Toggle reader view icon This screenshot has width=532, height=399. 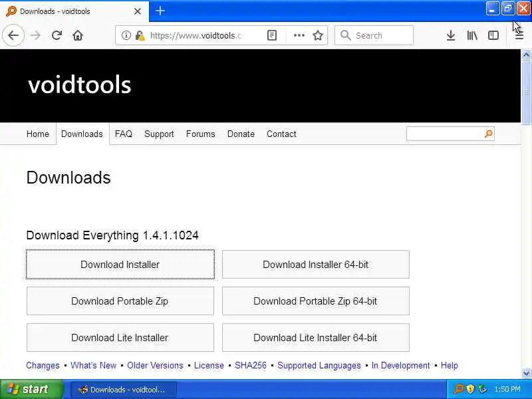272,35
